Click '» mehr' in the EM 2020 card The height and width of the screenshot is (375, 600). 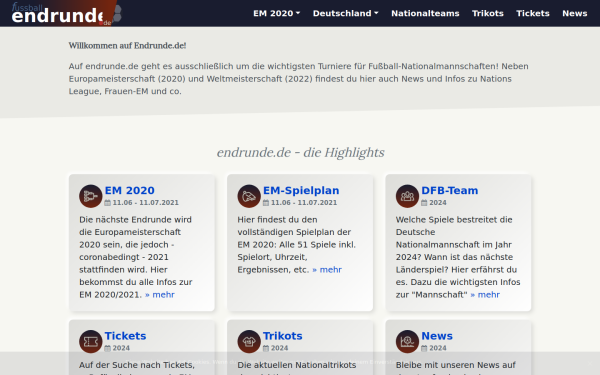pyautogui.click(x=160, y=295)
